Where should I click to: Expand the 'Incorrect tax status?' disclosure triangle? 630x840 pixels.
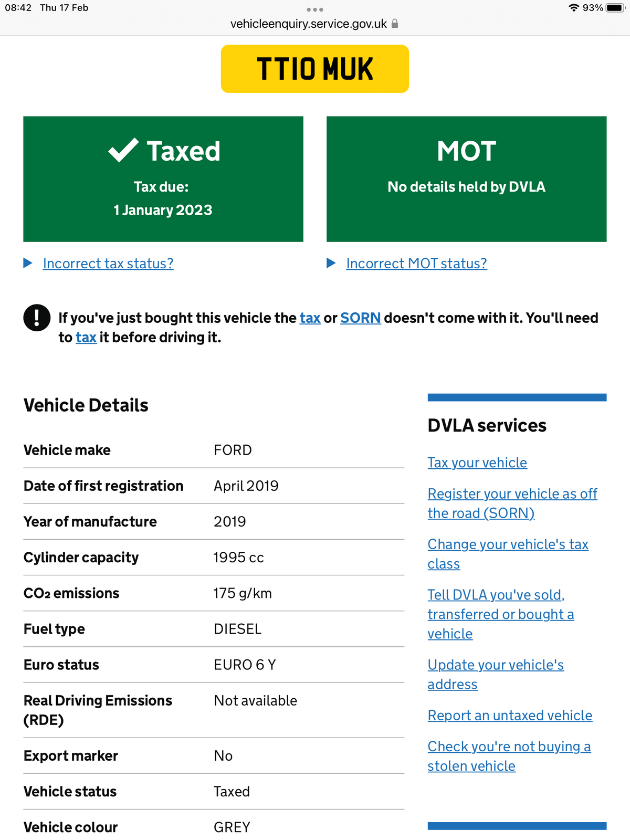(28, 263)
